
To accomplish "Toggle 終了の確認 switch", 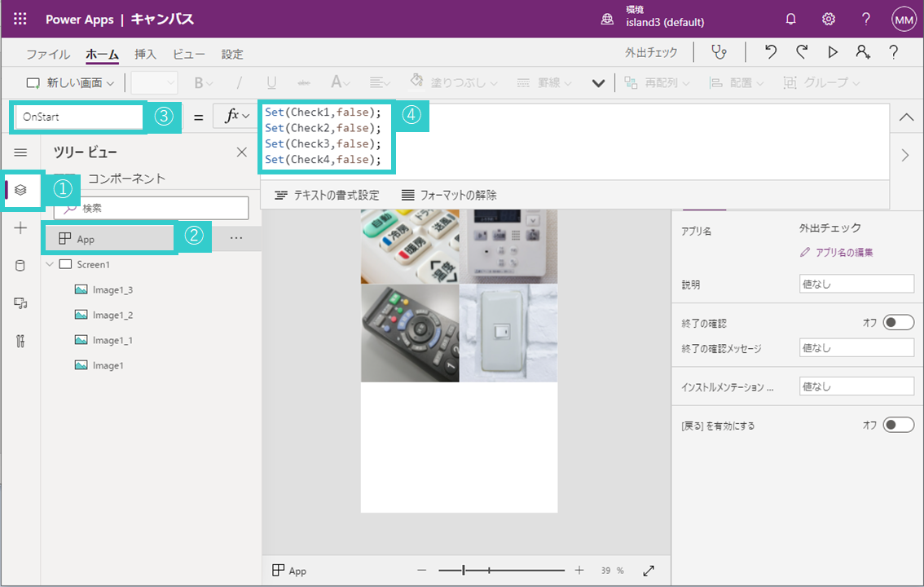I will [898, 322].
